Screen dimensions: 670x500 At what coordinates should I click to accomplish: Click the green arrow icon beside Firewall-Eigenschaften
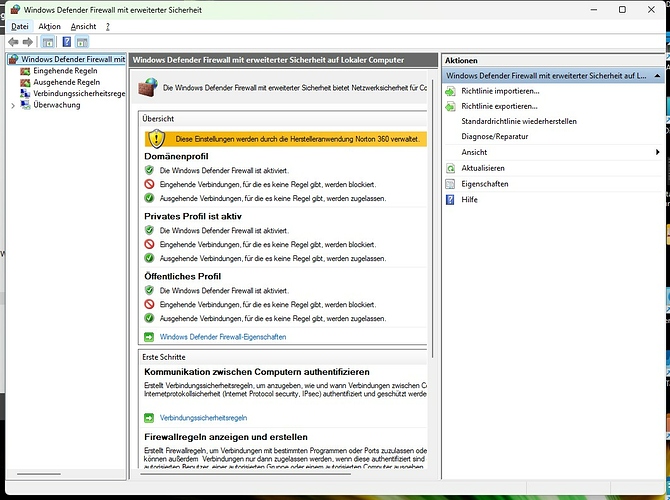click(149, 337)
